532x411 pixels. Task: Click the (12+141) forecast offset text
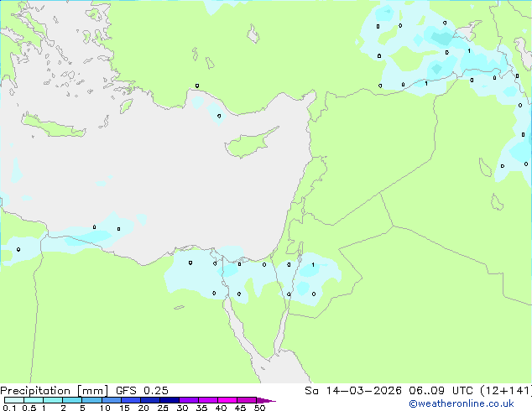click(x=506, y=391)
